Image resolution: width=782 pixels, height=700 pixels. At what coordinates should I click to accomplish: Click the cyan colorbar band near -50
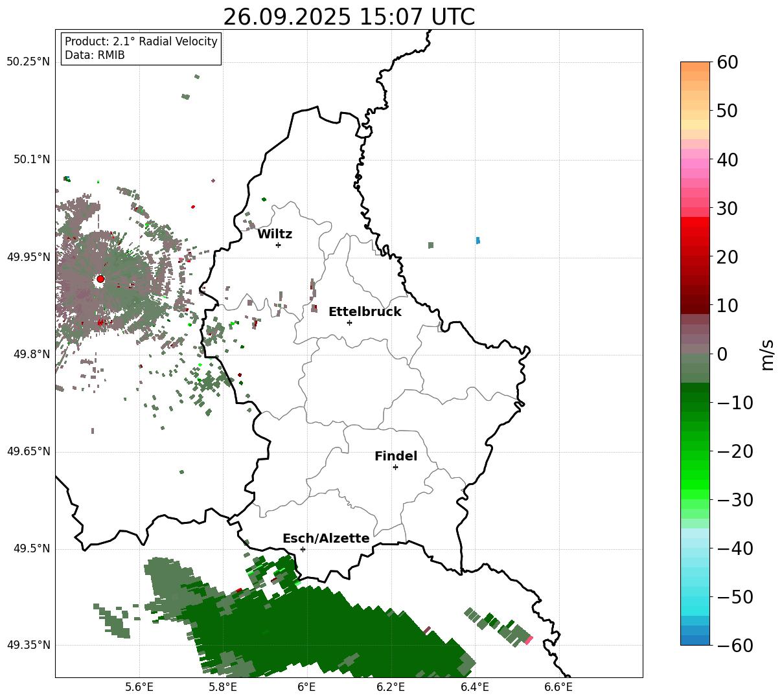[x=695, y=598]
